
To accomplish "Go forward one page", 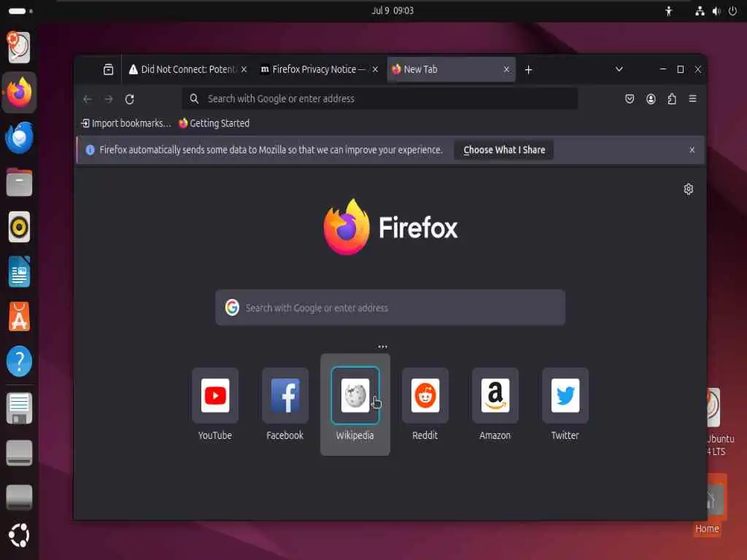I will [x=109, y=99].
